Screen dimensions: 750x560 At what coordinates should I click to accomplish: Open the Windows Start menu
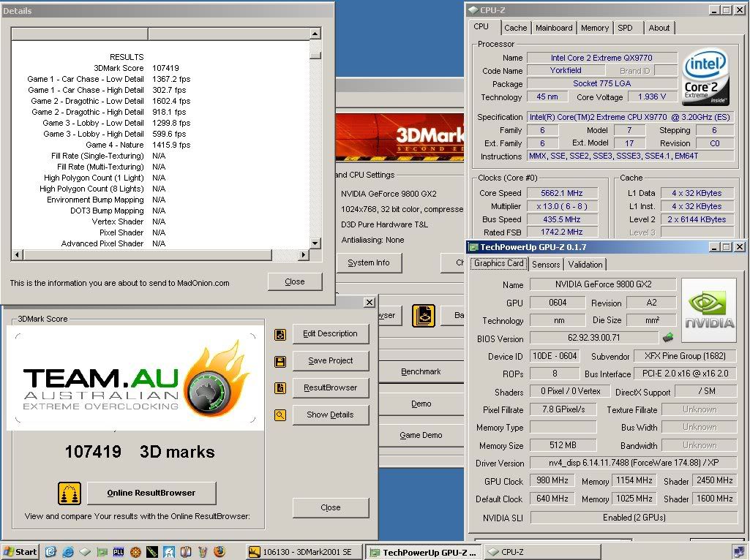point(20,552)
